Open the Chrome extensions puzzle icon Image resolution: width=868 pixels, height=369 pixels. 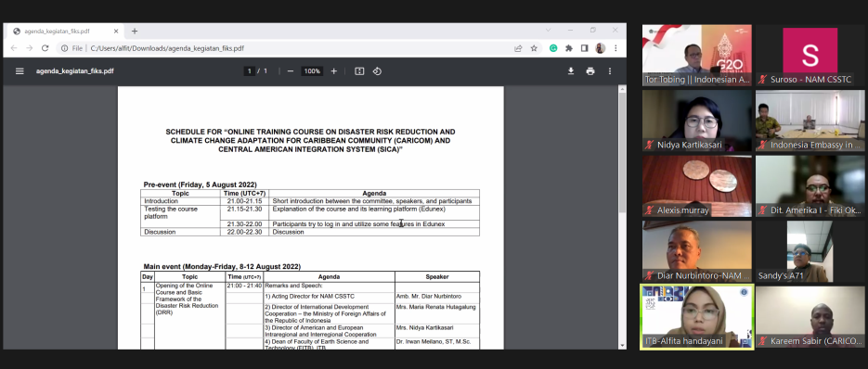click(568, 48)
